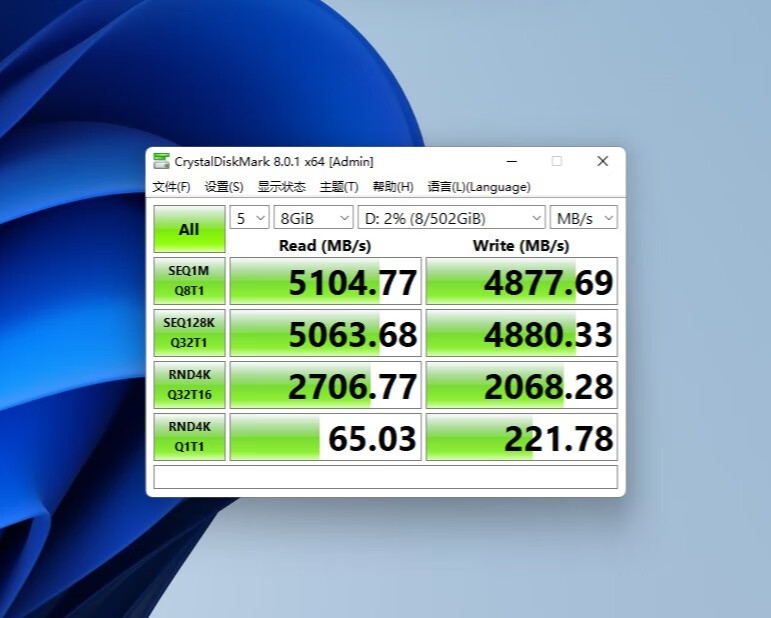The width and height of the screenshot is (771, 618).
Task: Click the empty comment field below results
Action: tap(386, 477)
